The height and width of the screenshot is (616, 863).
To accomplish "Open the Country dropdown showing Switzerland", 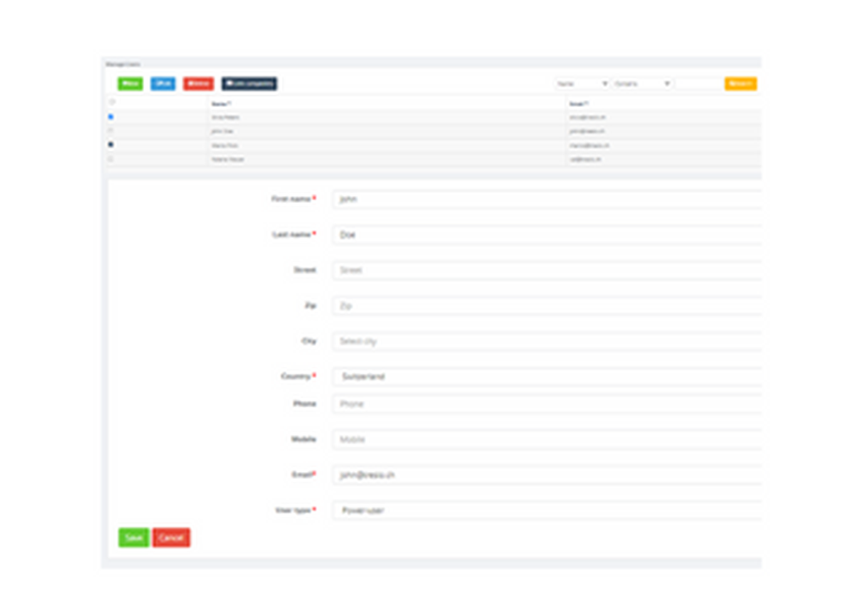I will pos(547,376).
